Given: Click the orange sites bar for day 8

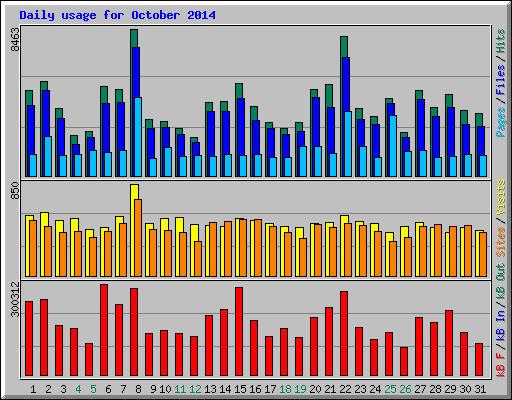Looking at the screenshot, I should coord(138,238).
